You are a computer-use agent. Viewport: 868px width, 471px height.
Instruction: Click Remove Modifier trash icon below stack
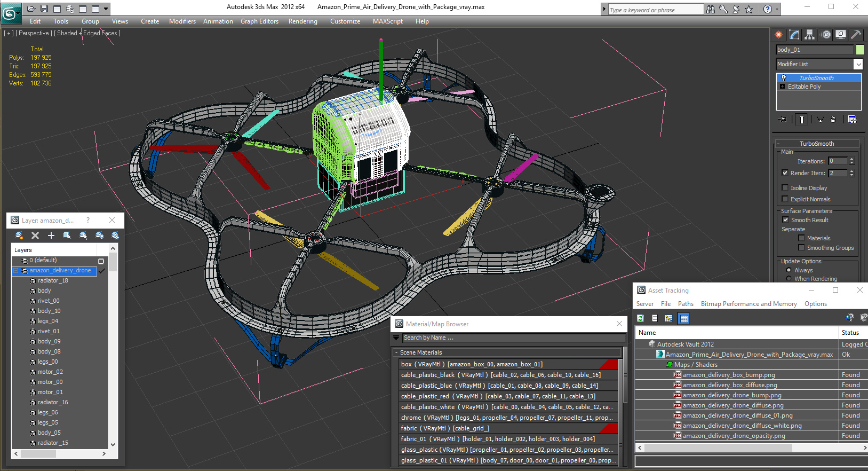(833, 120)
